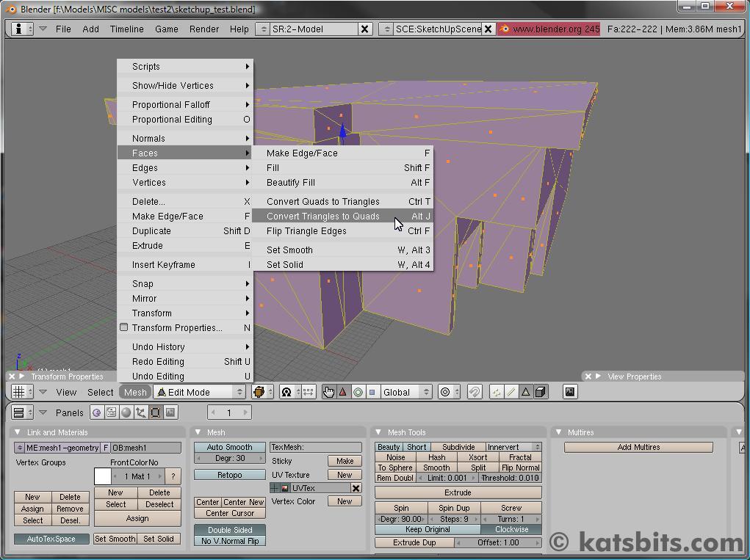Switch to edge select mode icon
This screenshot has width=750, height=560.
(511, 392)
